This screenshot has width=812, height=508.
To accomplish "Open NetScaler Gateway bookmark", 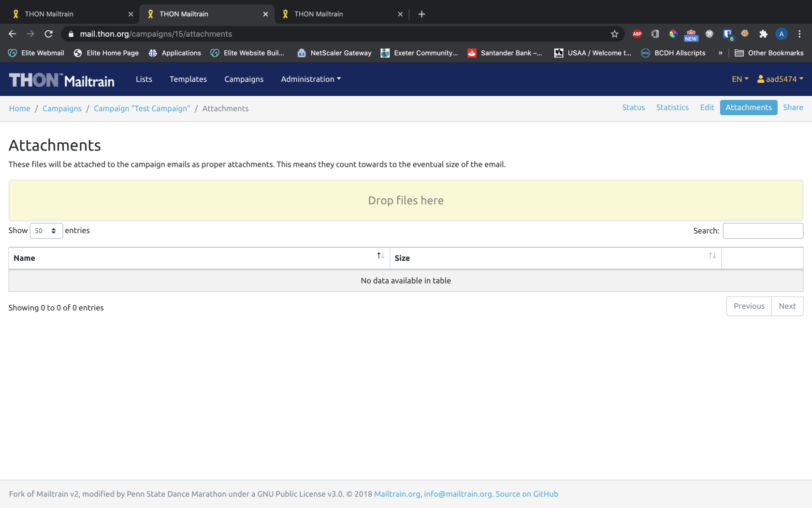I will pyautogui.click(x=334, y=53).
